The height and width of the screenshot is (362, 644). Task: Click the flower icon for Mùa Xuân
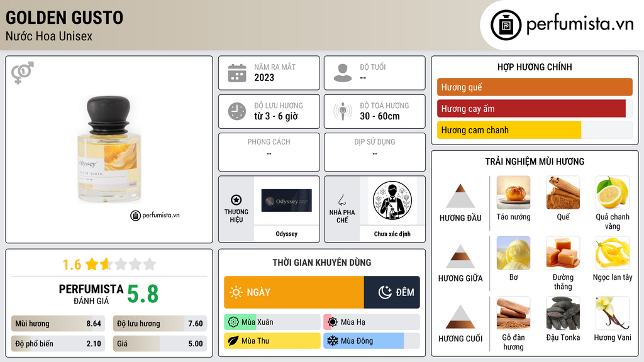click(233, 322)
